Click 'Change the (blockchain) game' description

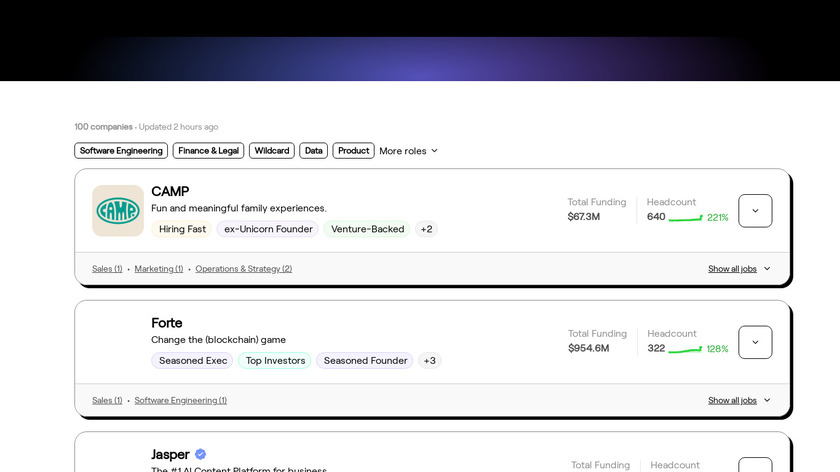219,340
